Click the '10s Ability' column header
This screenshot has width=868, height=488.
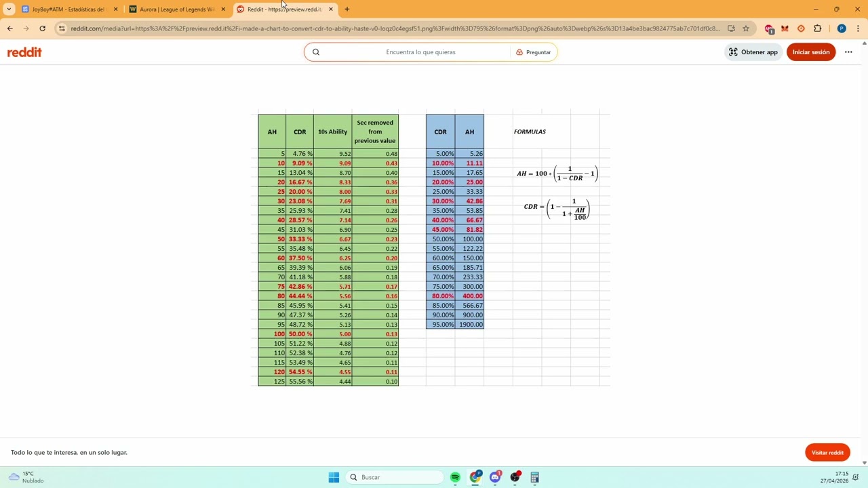333,131
